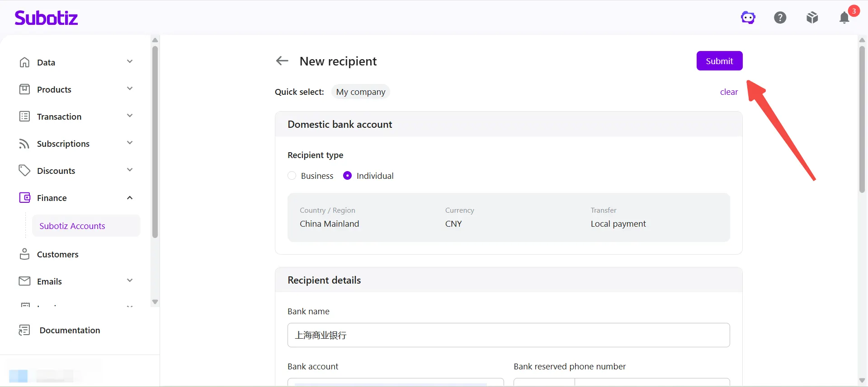
Task: Select the Business recipient type
Action: pyautogui.click(x=292, y=176)
